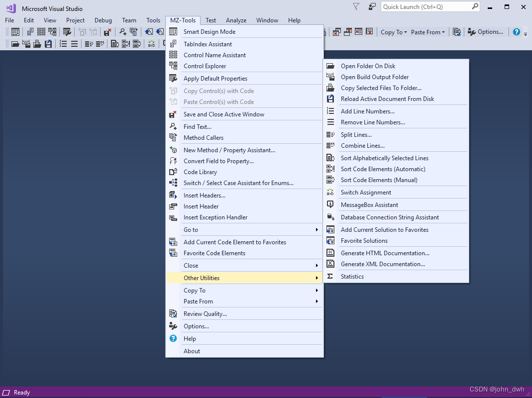
Task: Open the Copy To toolbar dropdown
Action: pyautogui.click(x=393, y=32)
